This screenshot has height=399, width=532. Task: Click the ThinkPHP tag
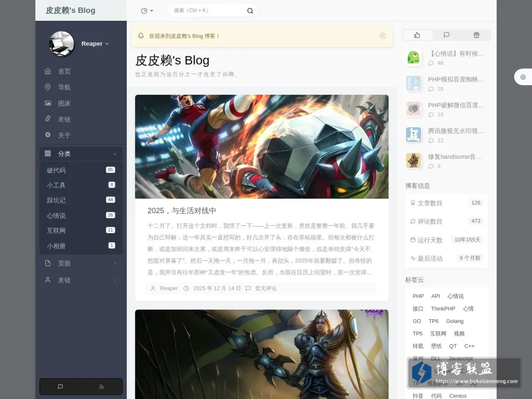point(443,309)
